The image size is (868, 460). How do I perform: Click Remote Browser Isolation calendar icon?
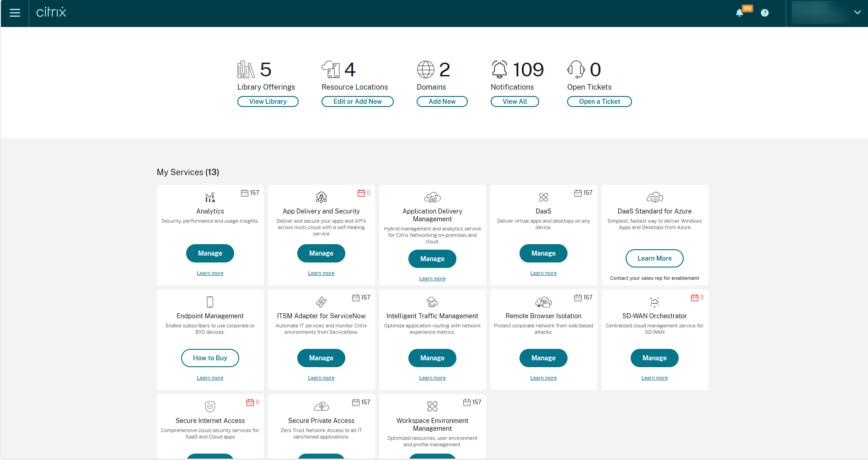tap(578, 298)
